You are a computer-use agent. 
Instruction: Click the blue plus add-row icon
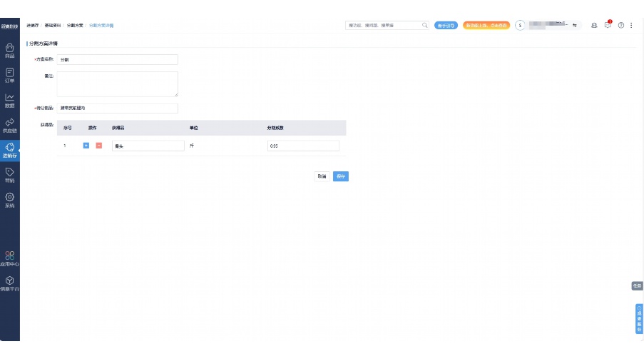(x=86, y=146)
